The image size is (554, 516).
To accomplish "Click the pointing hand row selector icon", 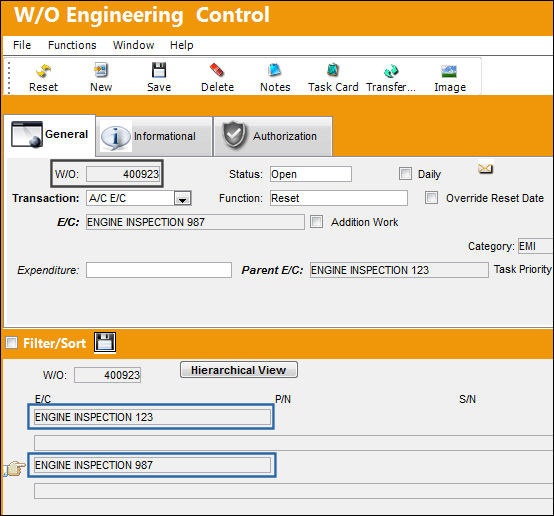I will (x=14, y=468).
